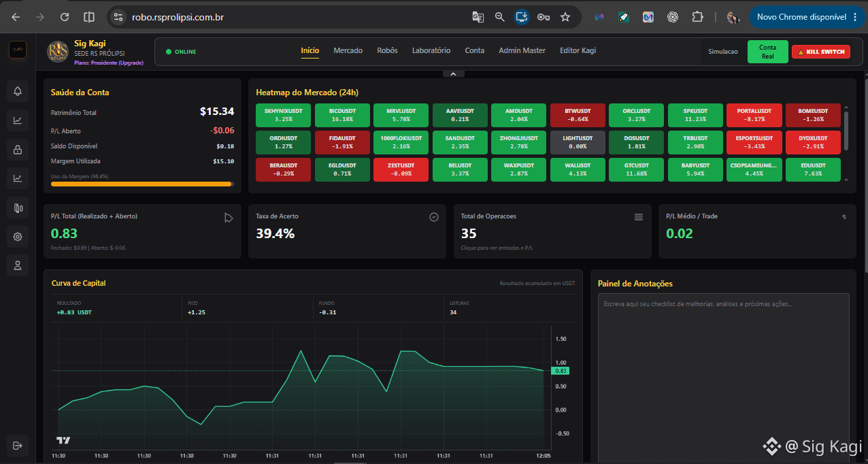Select the BICOUSDT heatmap tile
This screenshot has width=868, height=464.
341,115
